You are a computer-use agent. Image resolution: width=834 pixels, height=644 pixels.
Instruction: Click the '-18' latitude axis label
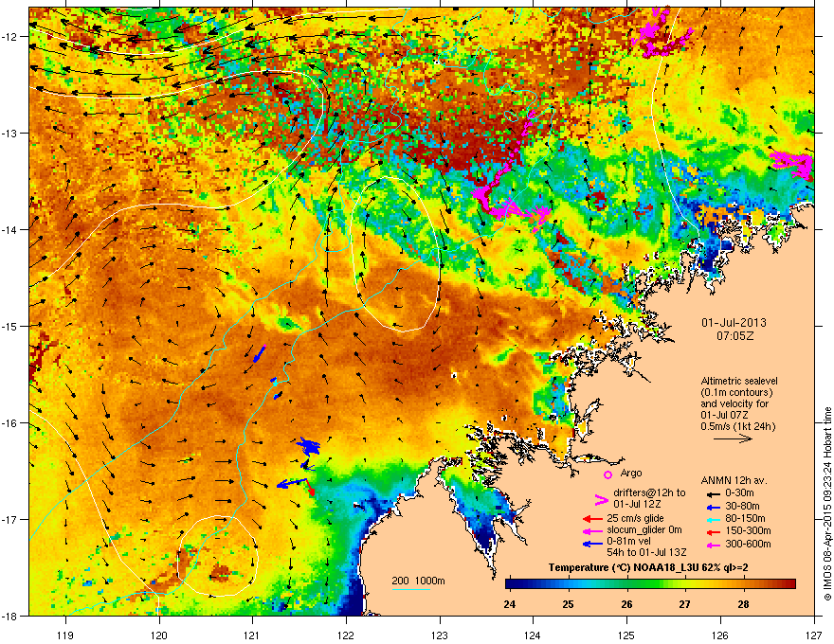tap(10, 616)
